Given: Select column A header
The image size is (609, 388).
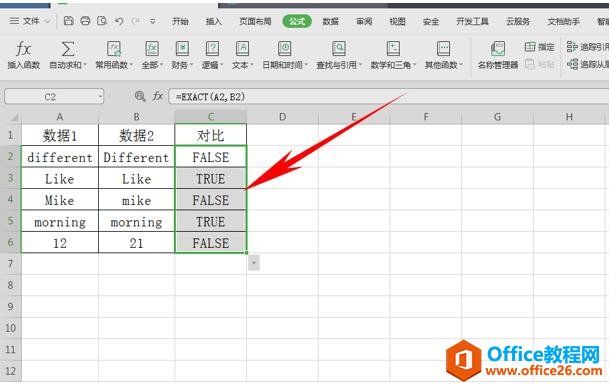Looking at the screenshot, I should coord(60,117).
